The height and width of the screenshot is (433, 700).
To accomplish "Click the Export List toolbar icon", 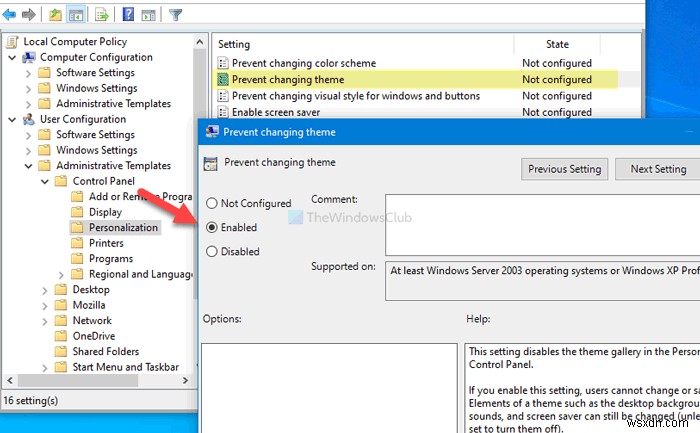I will [x=102, y=15].
